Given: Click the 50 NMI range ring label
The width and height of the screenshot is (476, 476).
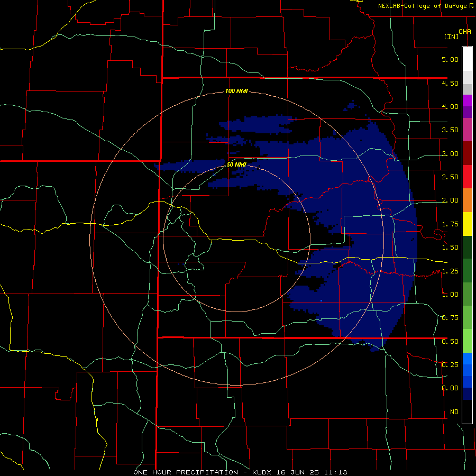Looking at the screenshot, I should point(236,164).
